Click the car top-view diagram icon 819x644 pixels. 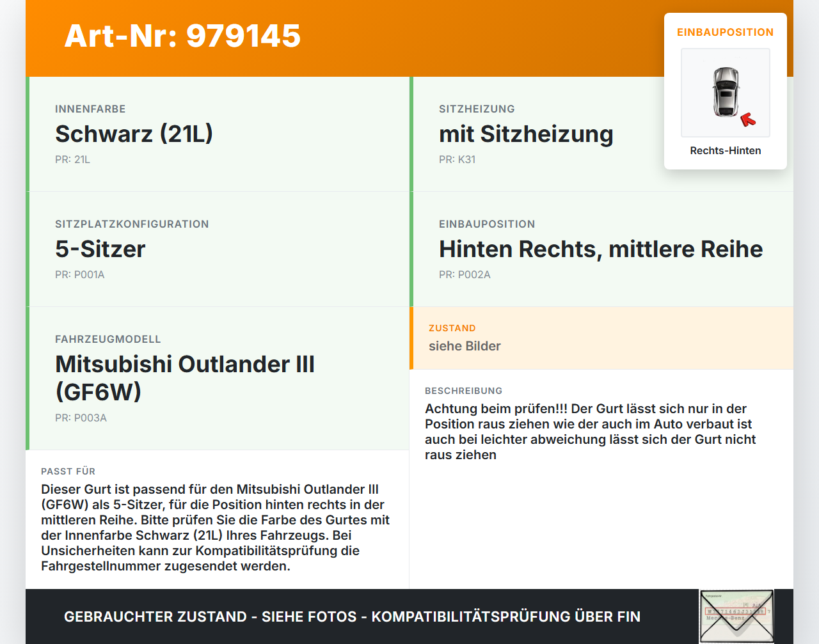[725, 93]
